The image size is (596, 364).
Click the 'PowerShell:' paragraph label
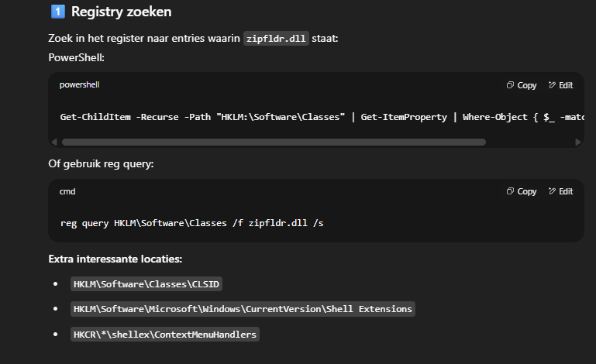click(77, 58)
